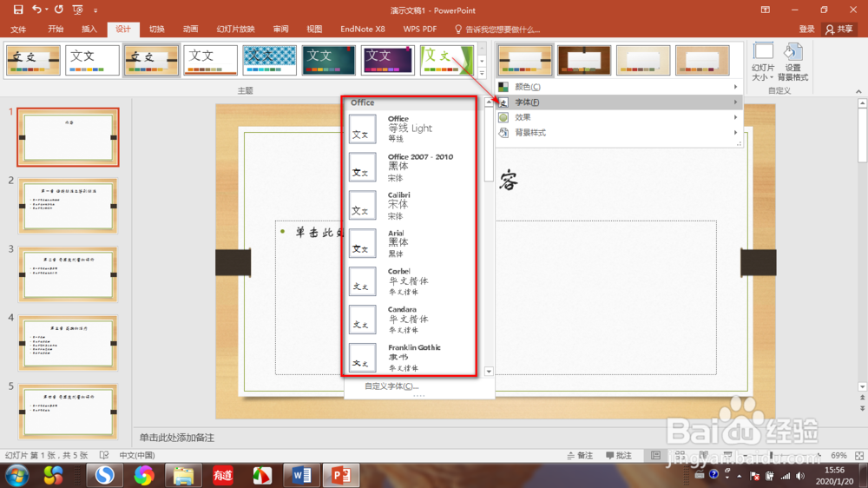Viewport: 868px width, 488px height.
Task: Switch to Slide Sorter view
Action: (x=680, y=455)
